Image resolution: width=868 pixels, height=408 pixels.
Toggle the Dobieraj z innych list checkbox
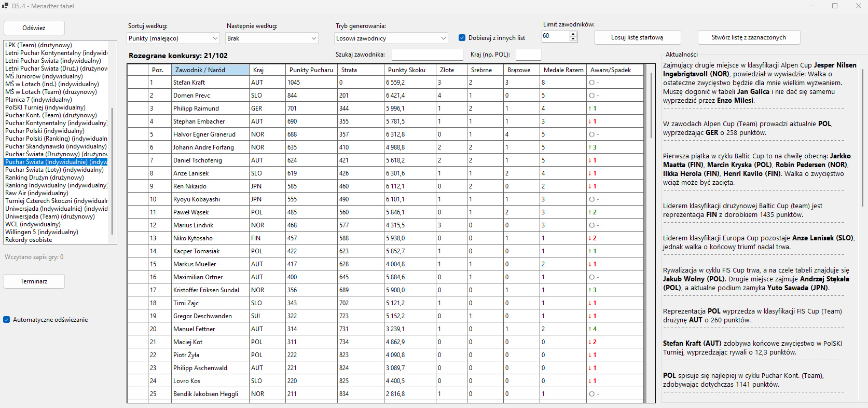(462, 38)
